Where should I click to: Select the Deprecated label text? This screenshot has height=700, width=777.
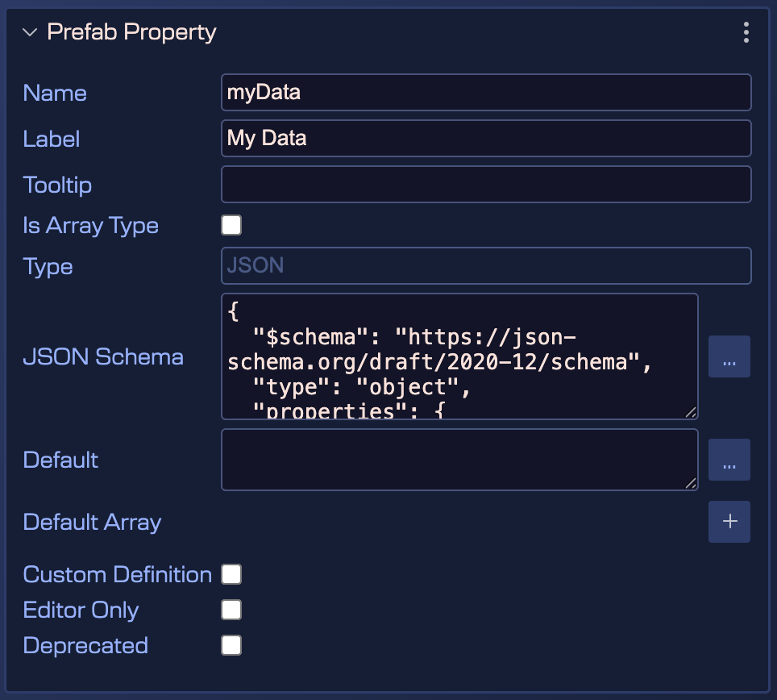click(85, 645)
